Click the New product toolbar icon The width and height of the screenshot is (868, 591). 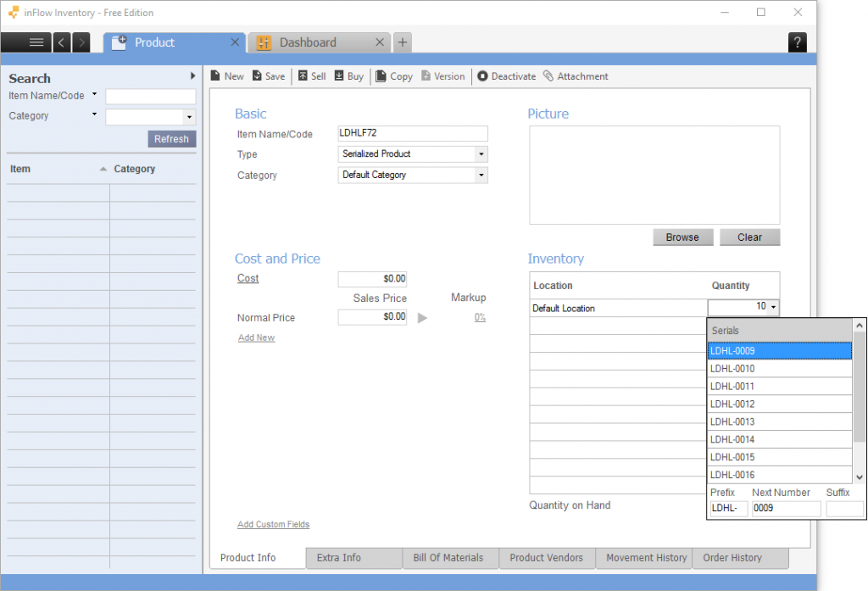pyautogui.click(x=215, y=75)
